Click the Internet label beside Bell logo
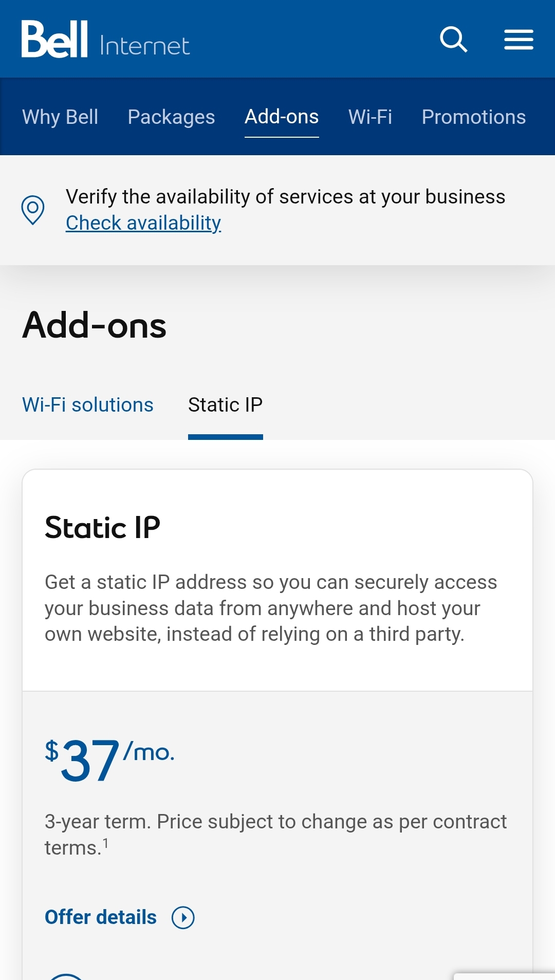The height and width of the screenshot is (980, 555). pyautogui.click(x=145, y=46)
